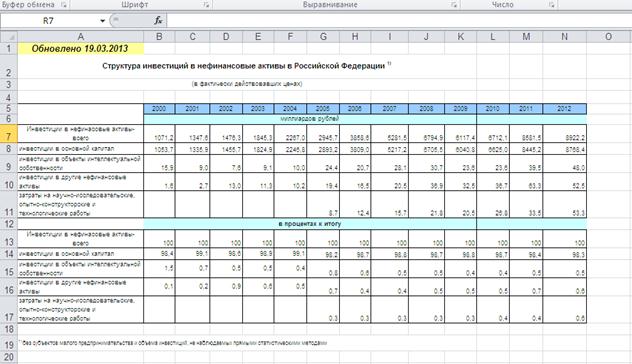
Task: Click the Select All corner box
Action: (x=8, y=37)
